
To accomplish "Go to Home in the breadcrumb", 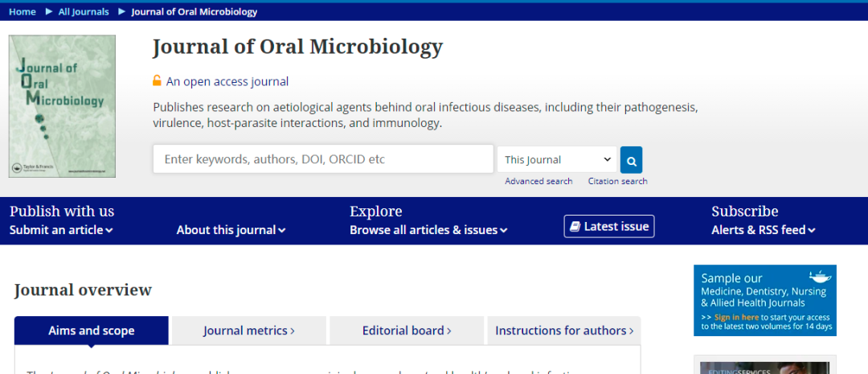I will pos(23,12).
